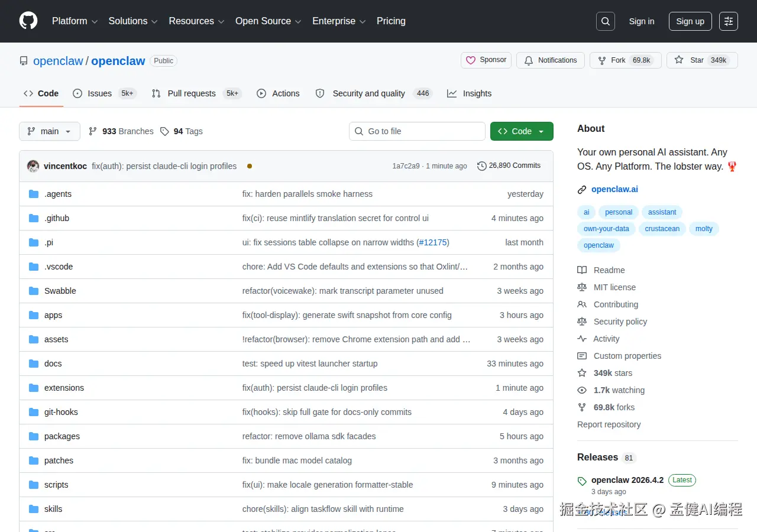Click the notifications bell icon

tap(528, 60)
